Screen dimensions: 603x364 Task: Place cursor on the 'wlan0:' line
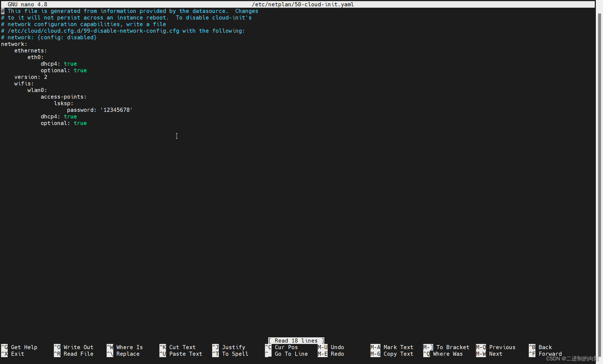(37, 90)
